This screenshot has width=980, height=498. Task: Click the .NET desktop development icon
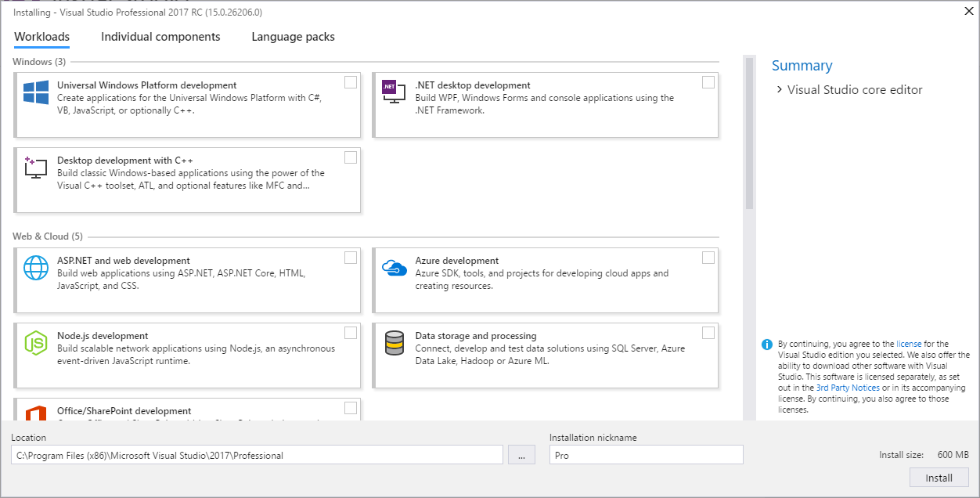click(x=394, y=92)
